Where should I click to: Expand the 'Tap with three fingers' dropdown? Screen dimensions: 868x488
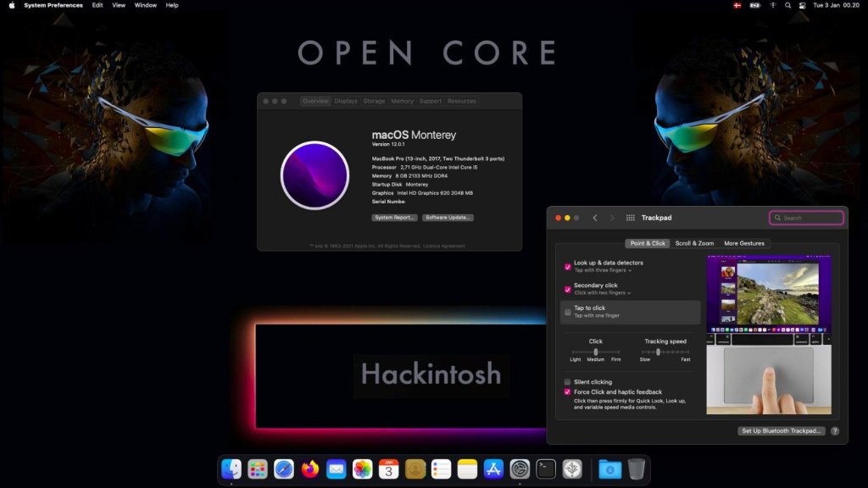[603, 270]
